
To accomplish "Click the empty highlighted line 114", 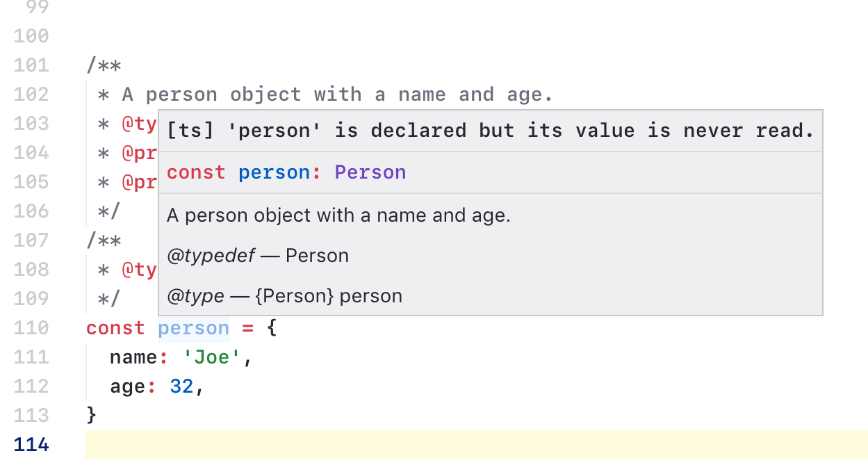I will 278,444.
